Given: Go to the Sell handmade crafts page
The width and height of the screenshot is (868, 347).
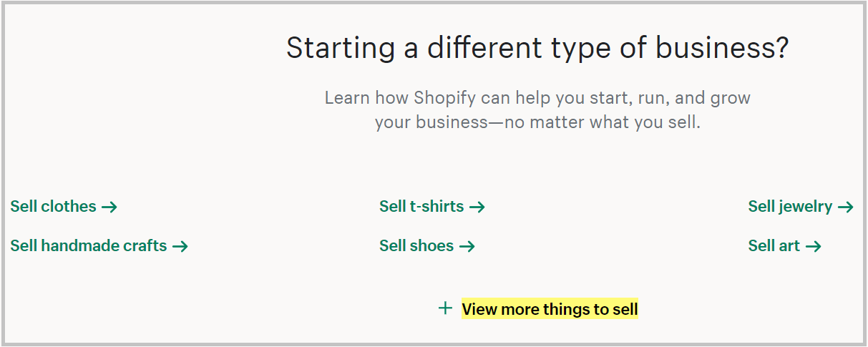Looking at the screenshot, I should click(89, 246).
